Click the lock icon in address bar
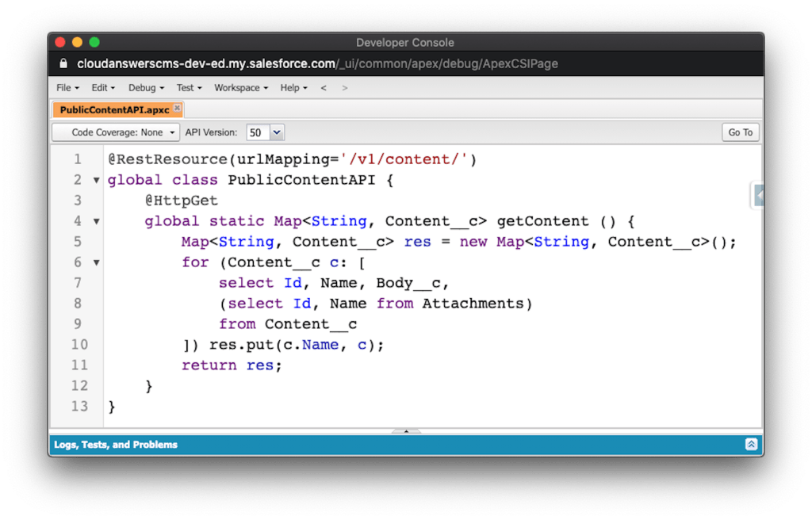The image size is (812, 520). tap(64, 63)
